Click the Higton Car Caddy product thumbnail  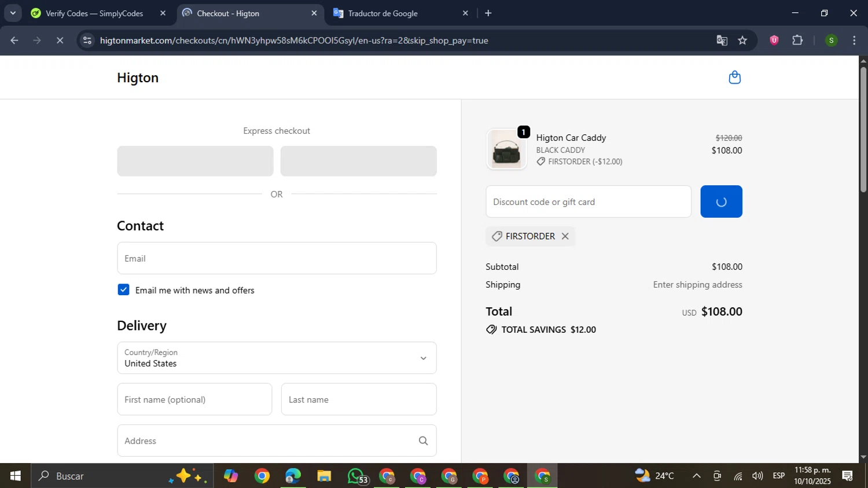(x=506, y=149)
